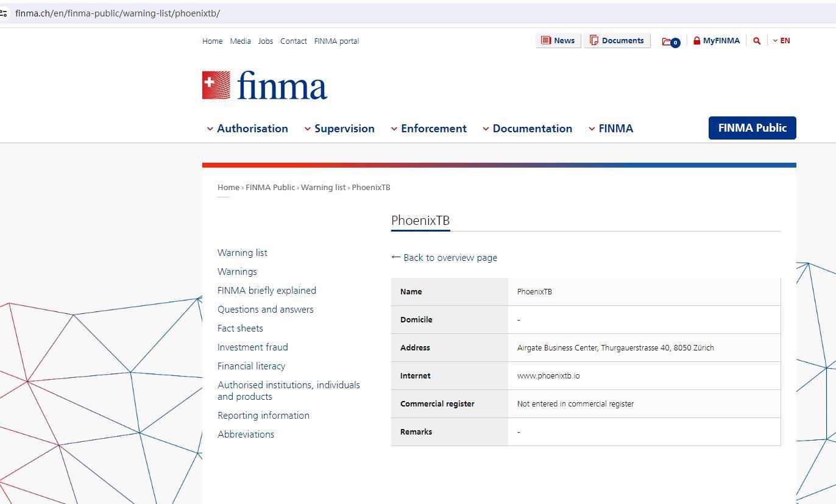Open the FINMA portal top link
The width and height of the screenshot is (836, 504).
[336, 41]
